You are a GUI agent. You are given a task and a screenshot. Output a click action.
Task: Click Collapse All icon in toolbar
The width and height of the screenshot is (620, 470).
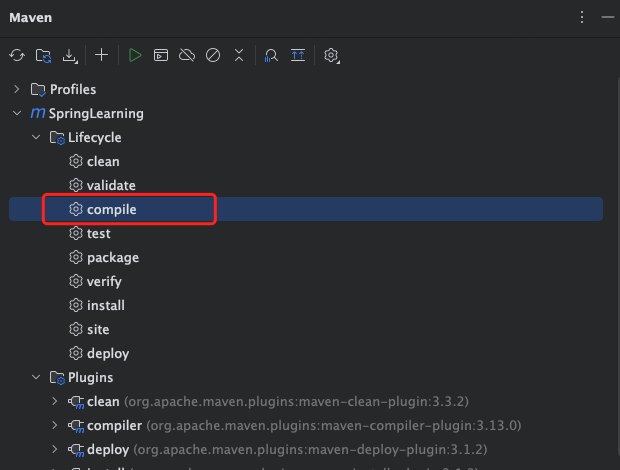pos(239,55)
